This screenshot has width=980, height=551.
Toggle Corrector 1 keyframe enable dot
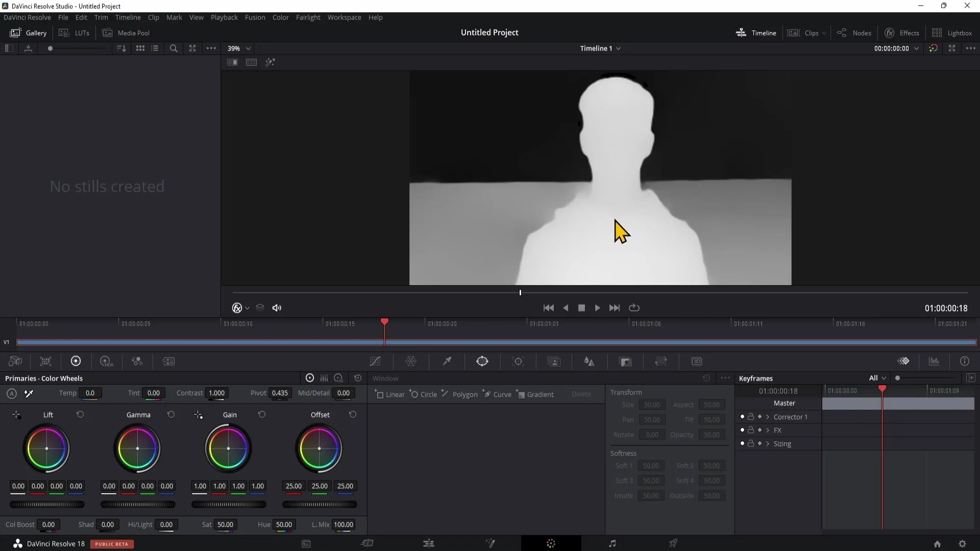742,417
